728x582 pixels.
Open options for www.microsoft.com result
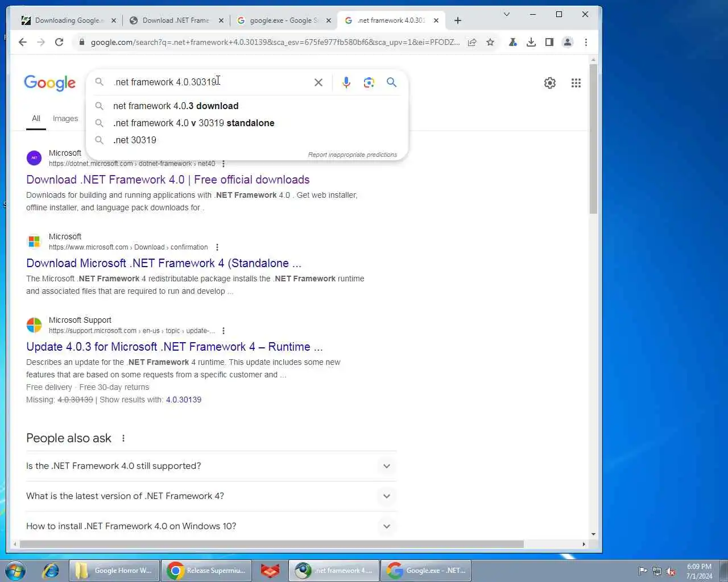[x=217, y=247]
